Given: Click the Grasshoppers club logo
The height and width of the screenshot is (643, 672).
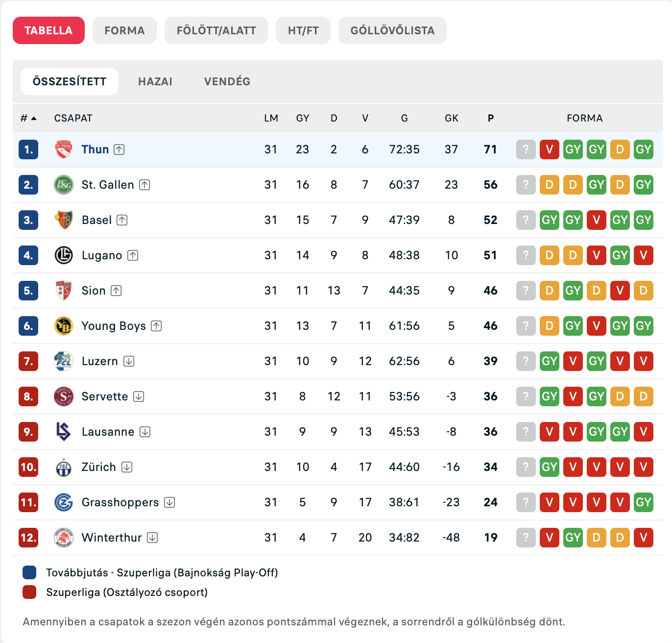Looking at the screenshot, I should point(64,502).
